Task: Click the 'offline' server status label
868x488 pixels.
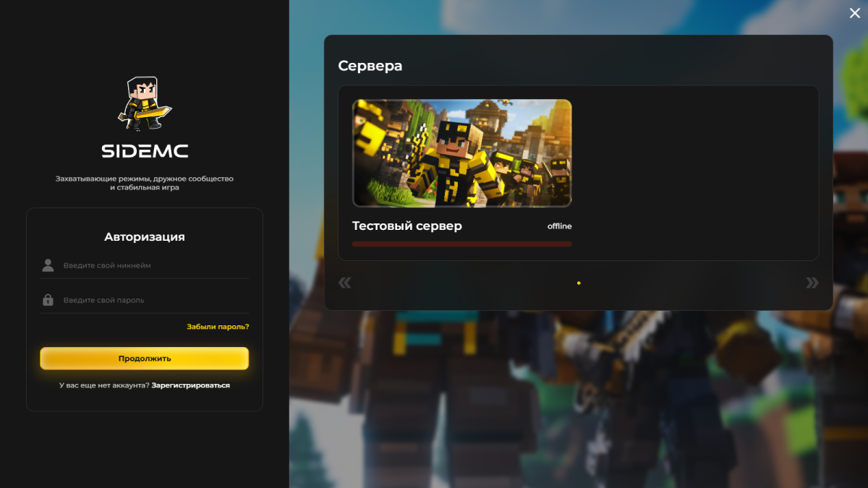Action: [559, 226]
